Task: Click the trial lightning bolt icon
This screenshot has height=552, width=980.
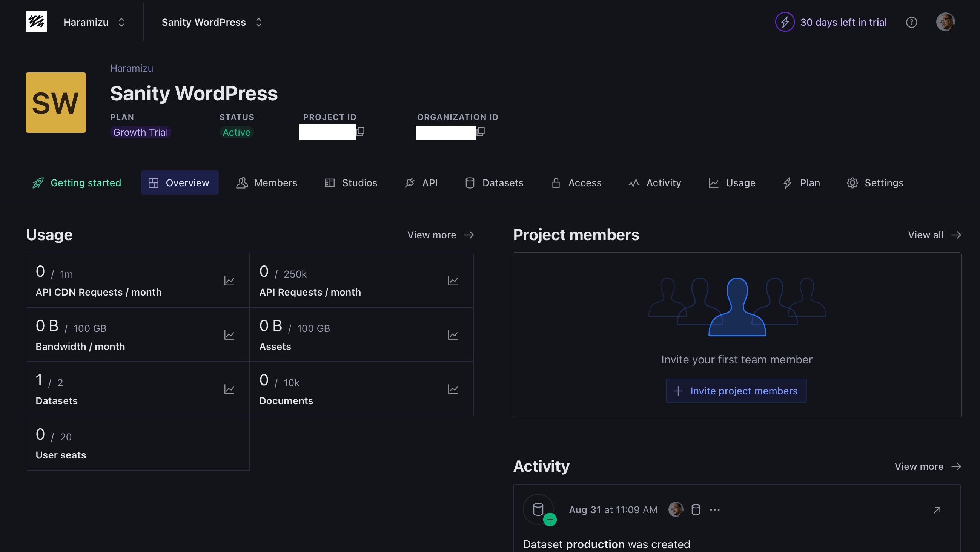Action: (785, 22)
